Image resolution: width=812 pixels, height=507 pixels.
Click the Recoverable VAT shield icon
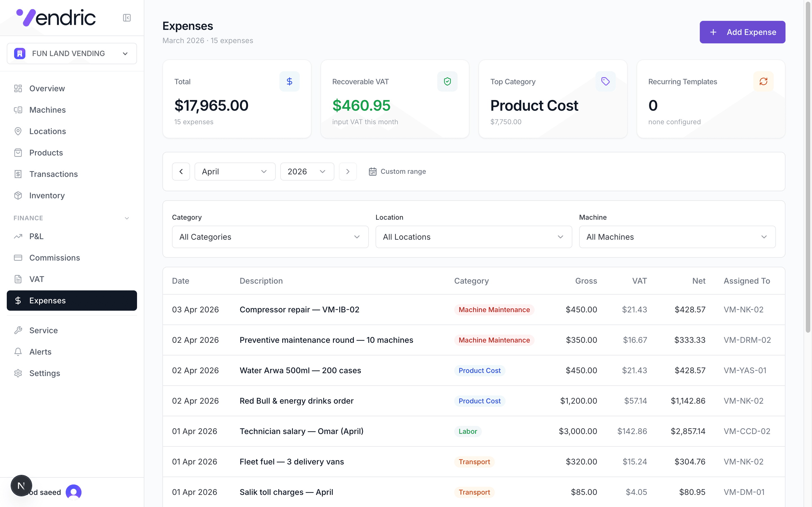(447, 81)
